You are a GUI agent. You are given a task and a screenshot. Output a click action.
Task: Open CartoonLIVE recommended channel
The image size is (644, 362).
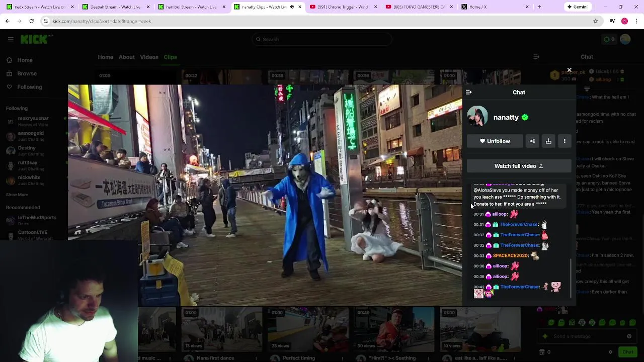pyautogui.click(x=32, y=235)
